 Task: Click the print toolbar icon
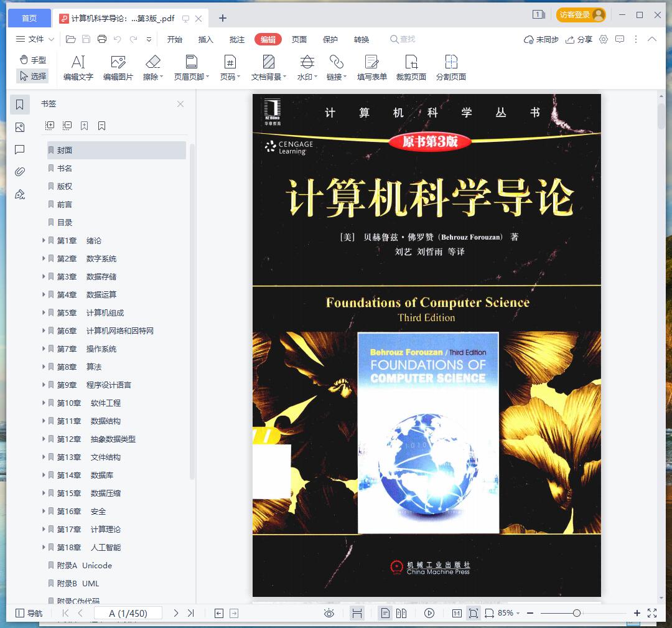[x=102, y=39]
